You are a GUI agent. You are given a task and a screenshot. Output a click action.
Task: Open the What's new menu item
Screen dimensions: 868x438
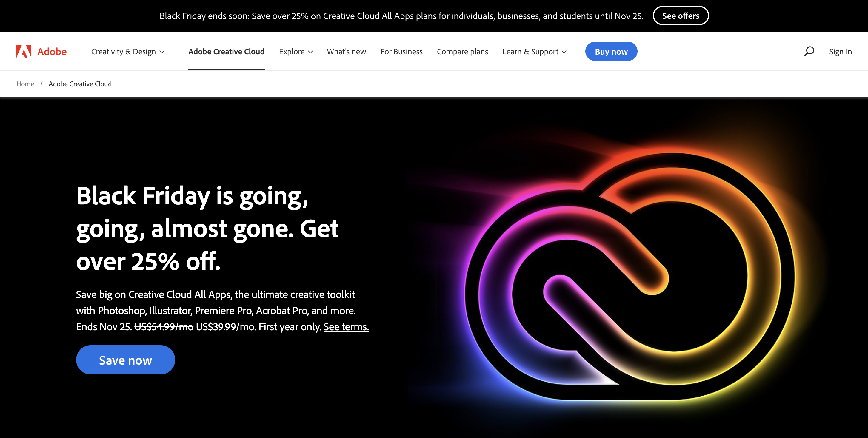coord(346,52)
